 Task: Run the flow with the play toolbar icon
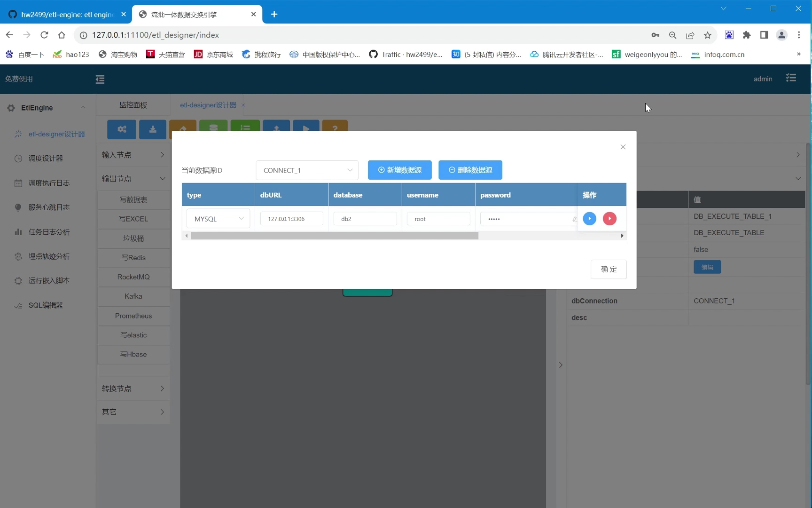click(306, 127)
